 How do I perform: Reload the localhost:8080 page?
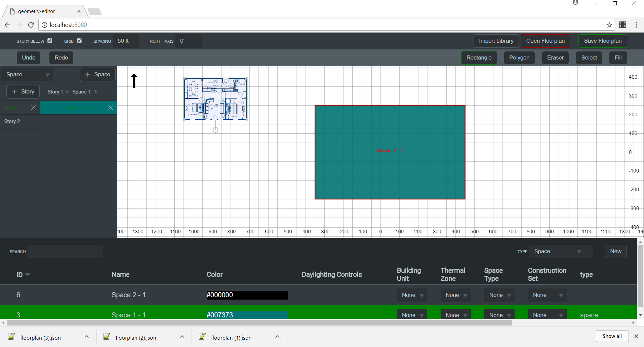click(31, 25)
